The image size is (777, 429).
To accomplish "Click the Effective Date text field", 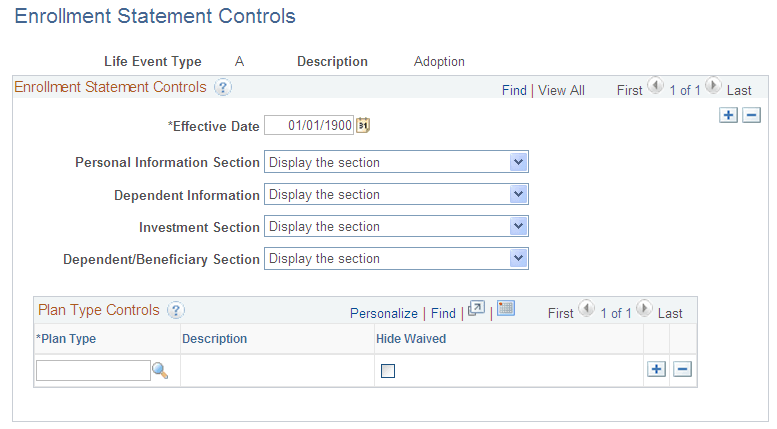I will click(x=309, y=126).
